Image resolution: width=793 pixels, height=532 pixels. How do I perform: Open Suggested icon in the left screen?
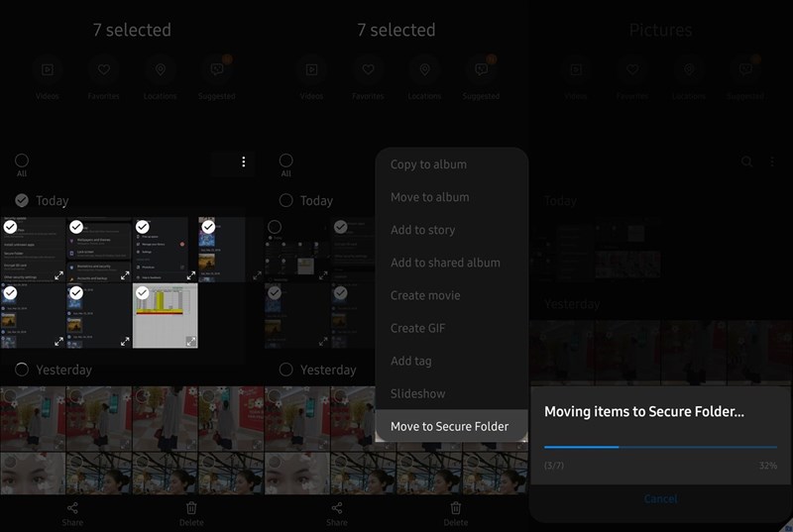click(x=216, y=71)
